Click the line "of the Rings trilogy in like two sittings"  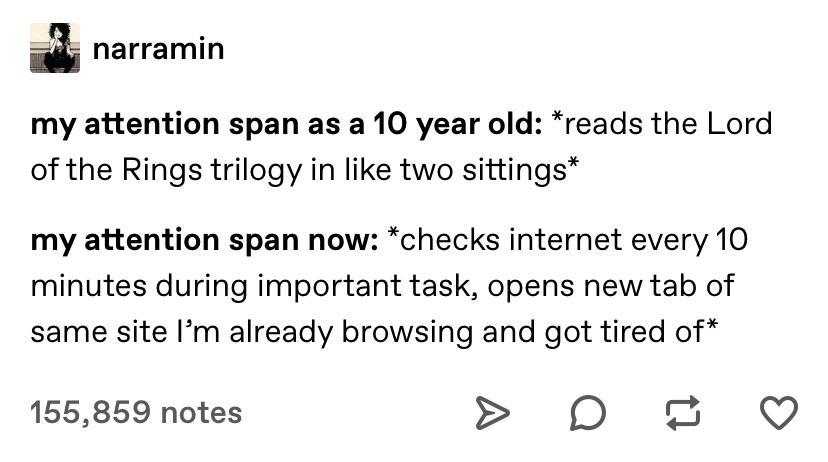[x=300, y=168]
